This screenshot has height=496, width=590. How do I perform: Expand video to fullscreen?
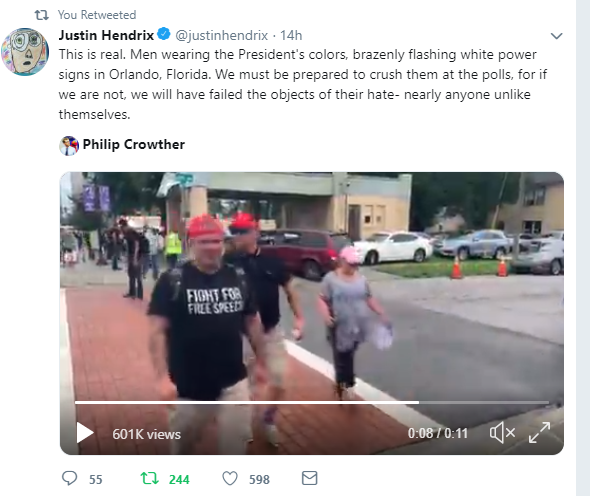click(539, 433)
